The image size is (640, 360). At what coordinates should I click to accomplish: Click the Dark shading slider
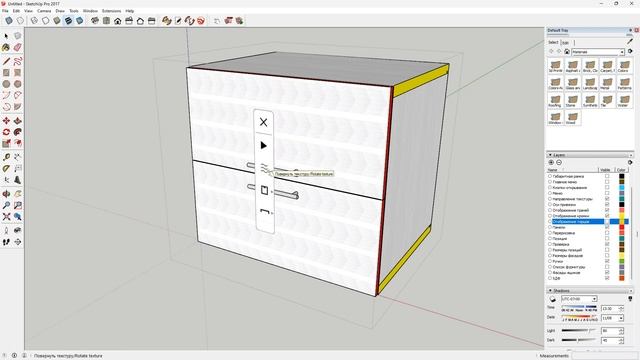coord(579,340)
